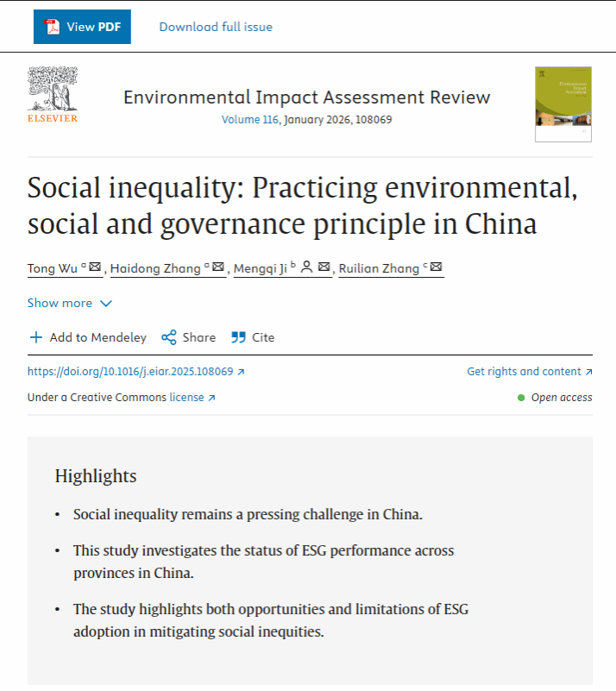The width and height of the screenshot is (616, 691).
Task: Click the Share icon
Action: pyautogui.click(x=169, y=337)
